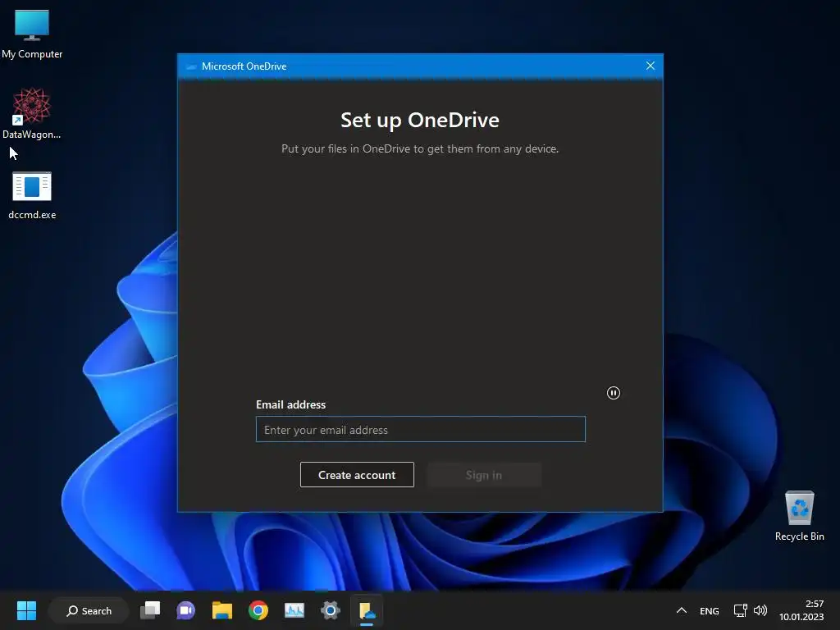Launch Google Chrome from the taskbar
The height and width of the screenshot is (630, 840).
pos(258,610)
